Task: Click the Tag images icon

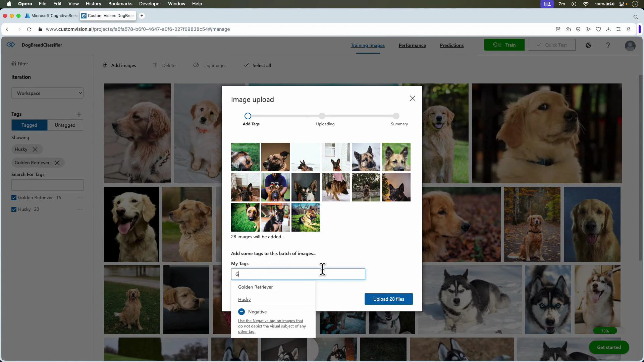Action: pyautogui.click(x=196, y=65)
